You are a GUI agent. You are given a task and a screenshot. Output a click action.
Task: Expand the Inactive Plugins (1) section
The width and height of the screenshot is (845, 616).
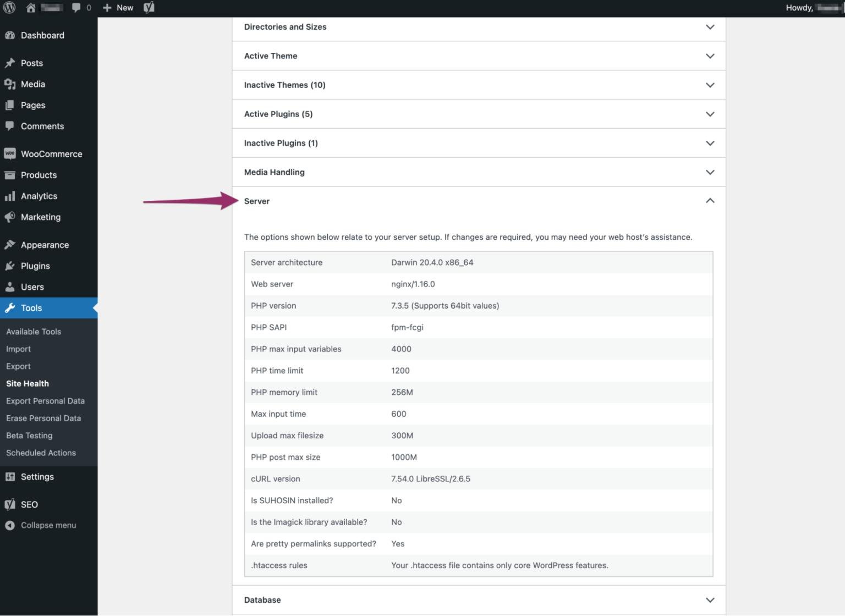pos(479,143)
